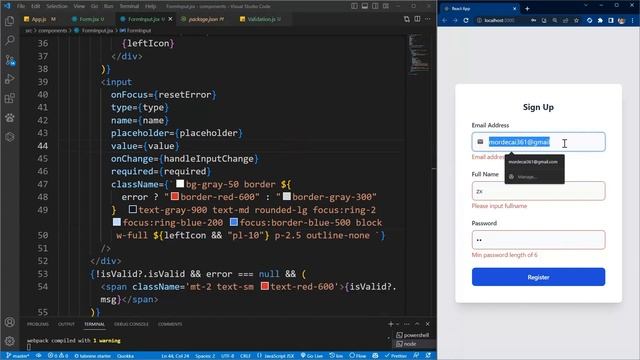Change the UTF-8 encoding in status bar

point(227,356)
